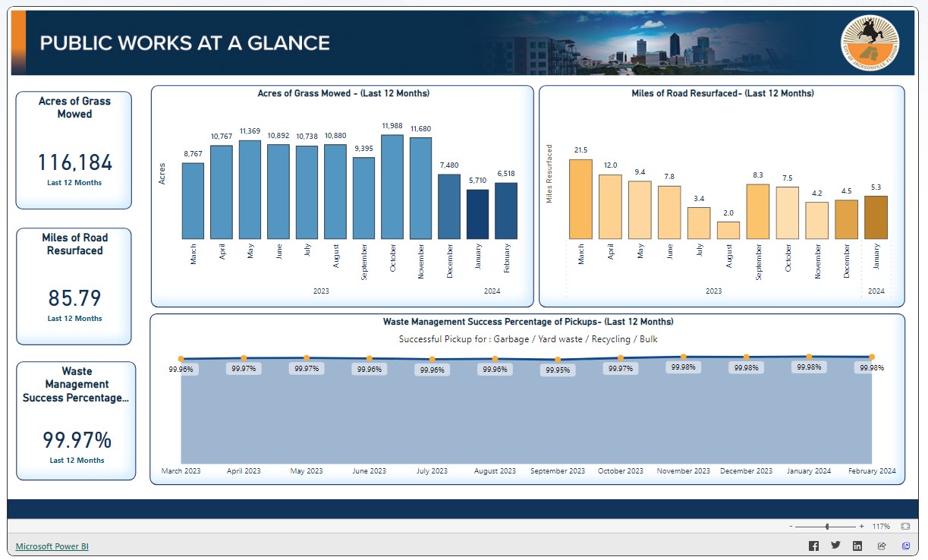Open the Microsoft Power BI link
928x560 pixels.
tap(51, 546)
